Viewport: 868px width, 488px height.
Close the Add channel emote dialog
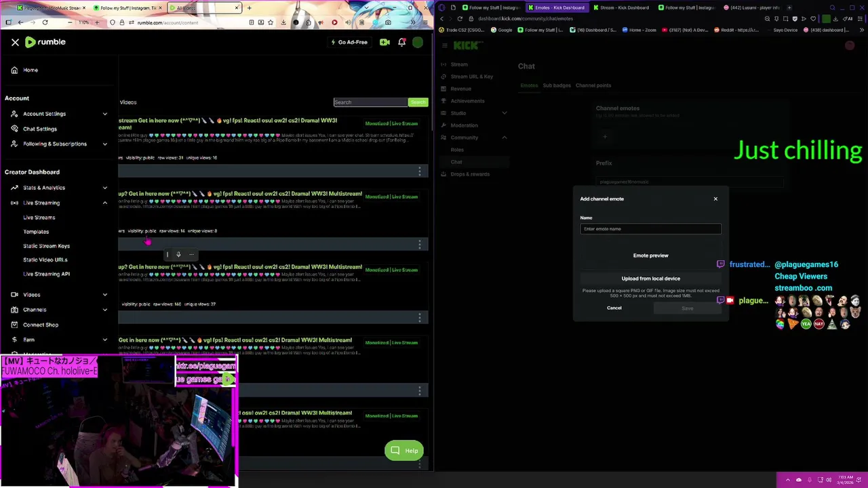pyautogui.click(x=715, y=199)
